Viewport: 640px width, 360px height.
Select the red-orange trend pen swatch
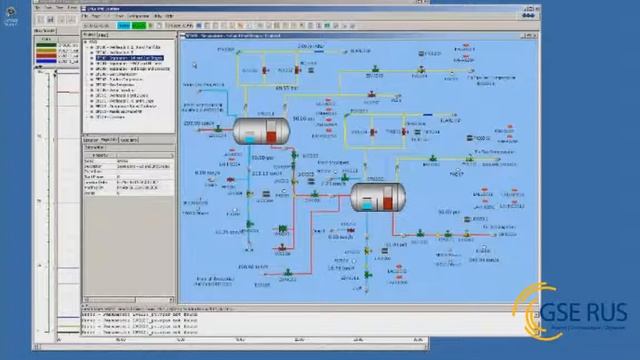[46, 56]
